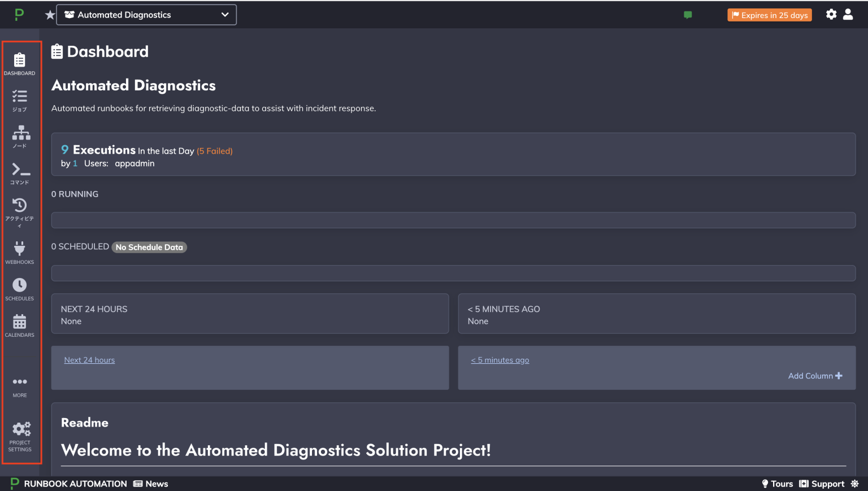Screen dimensions: 868x491
Task: Open the feedback chat bubble icon
Action: (x=688, y=15)
